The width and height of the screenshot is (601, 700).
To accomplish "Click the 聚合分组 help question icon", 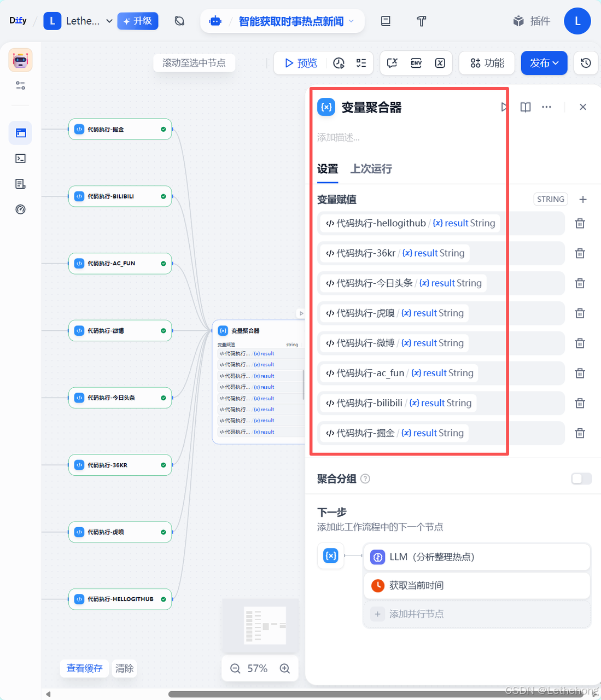I will pyautogui.click(x=365, y=479).
